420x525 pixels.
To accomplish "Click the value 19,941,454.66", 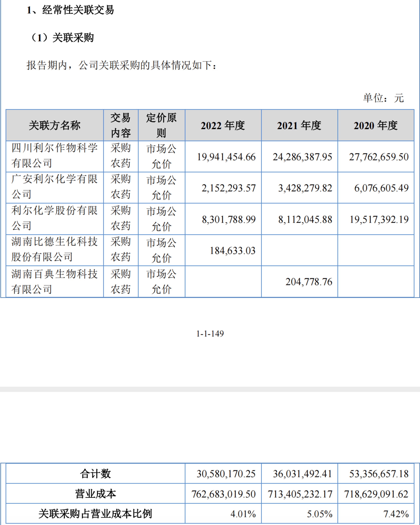I will point(226,157).
